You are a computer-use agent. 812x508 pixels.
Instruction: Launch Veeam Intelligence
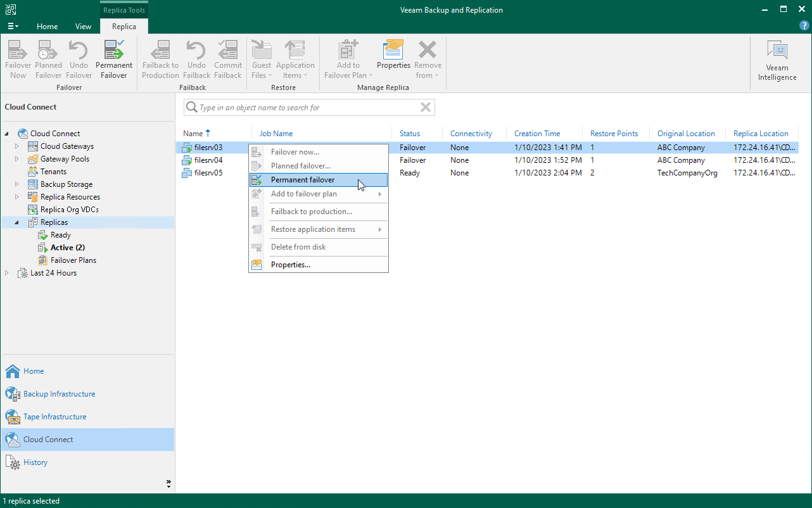click(777, 61)
